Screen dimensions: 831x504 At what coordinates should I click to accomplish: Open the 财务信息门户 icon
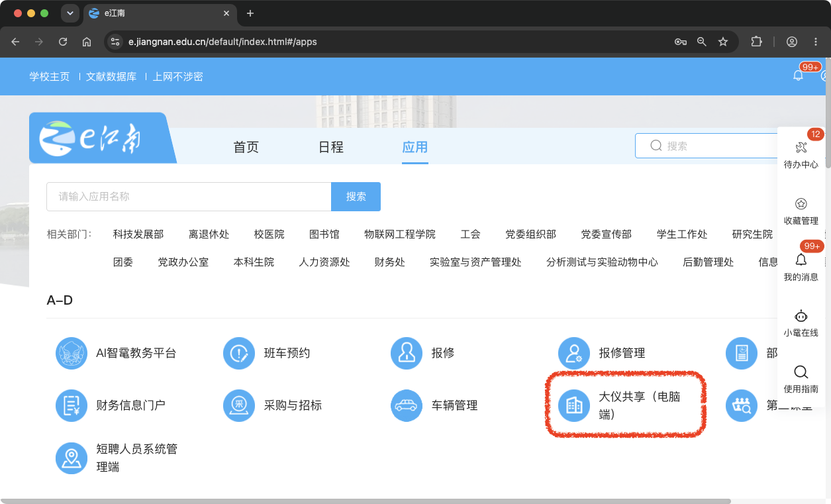72,405
